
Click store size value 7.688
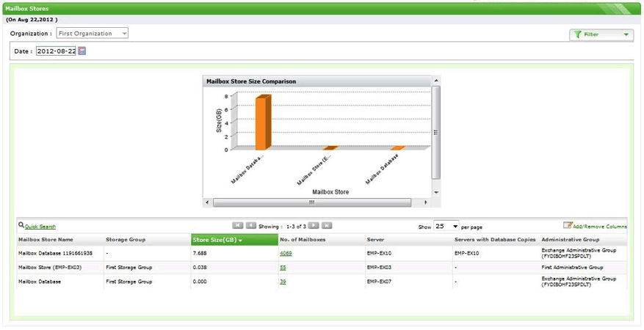200,253
